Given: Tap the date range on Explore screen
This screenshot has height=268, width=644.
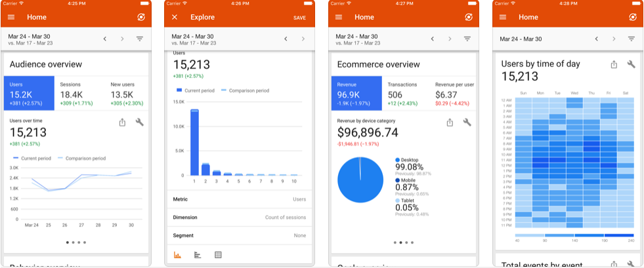Looking at the screenshot, I should (194, 39).
